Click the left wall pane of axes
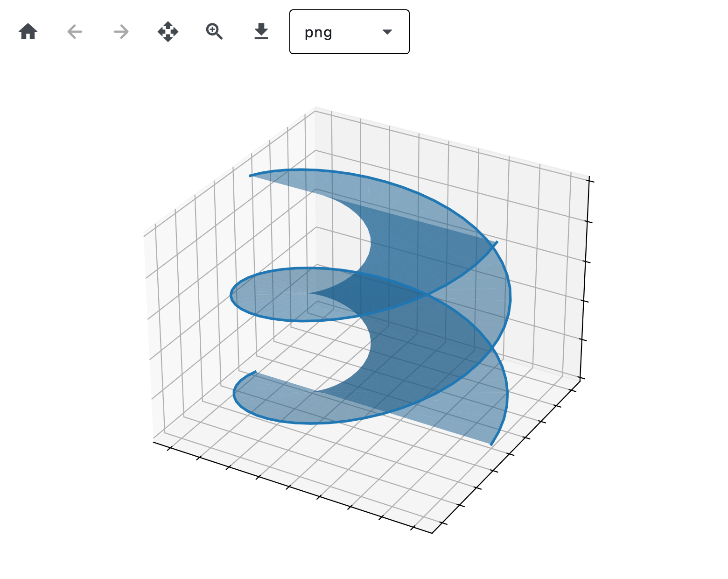This screenshot has width=728, height=579. (x=177, y=280)
